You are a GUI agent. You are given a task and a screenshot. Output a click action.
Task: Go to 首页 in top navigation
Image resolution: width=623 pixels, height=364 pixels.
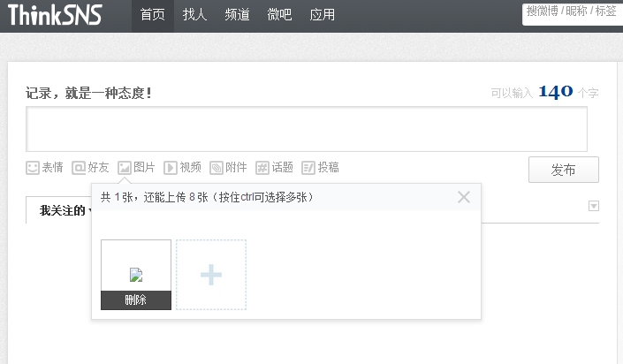153,15
